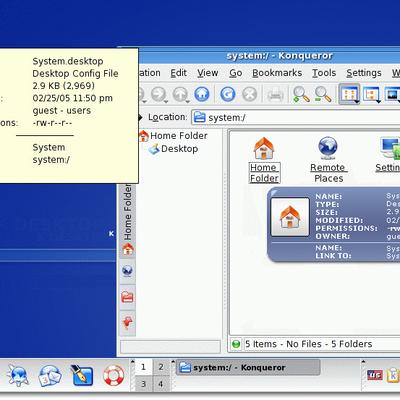Open Help Center lifebuoy icon
The width and height of the screenshot is (400, 400).
(114, 376)
